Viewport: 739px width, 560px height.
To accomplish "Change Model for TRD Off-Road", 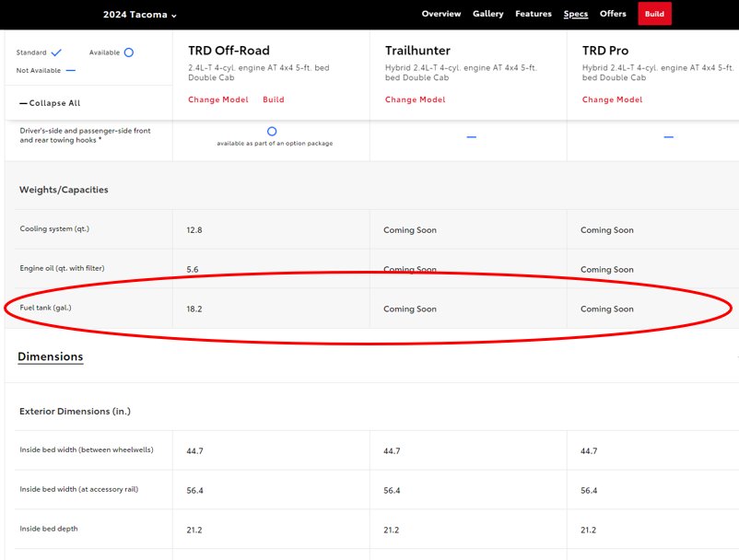I will click(x=218, y=99).
